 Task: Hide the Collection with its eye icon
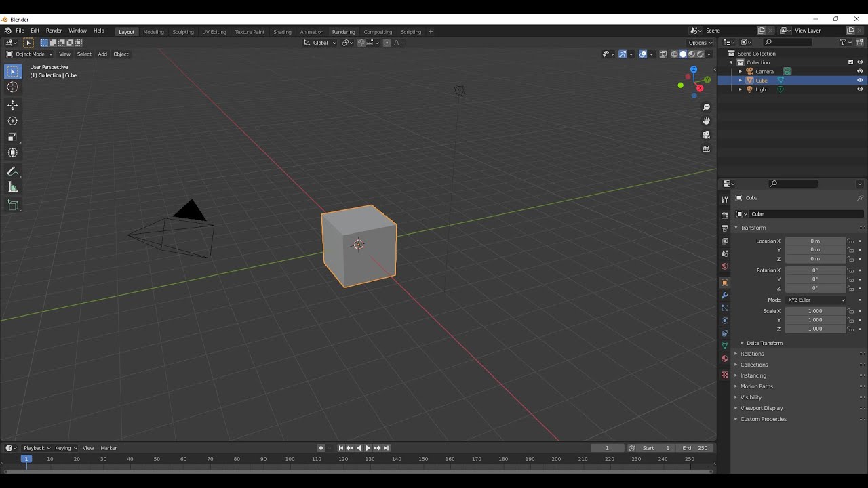(860, 62)
